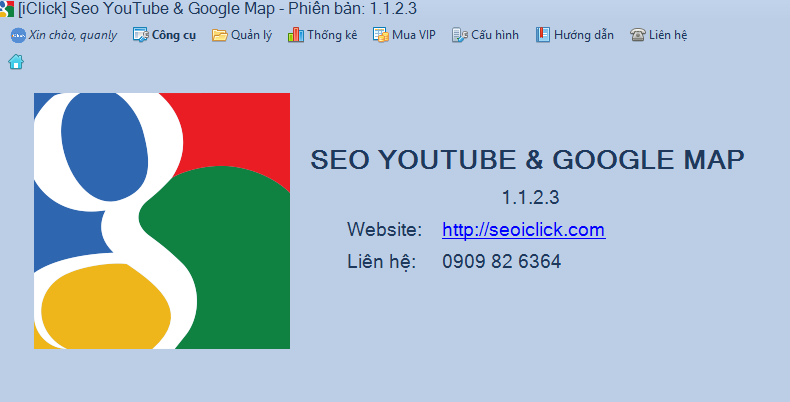Viewport: 790px width, 402px height.
Task: Click the Thống kê bar chart icon
Action: [296, 35]
